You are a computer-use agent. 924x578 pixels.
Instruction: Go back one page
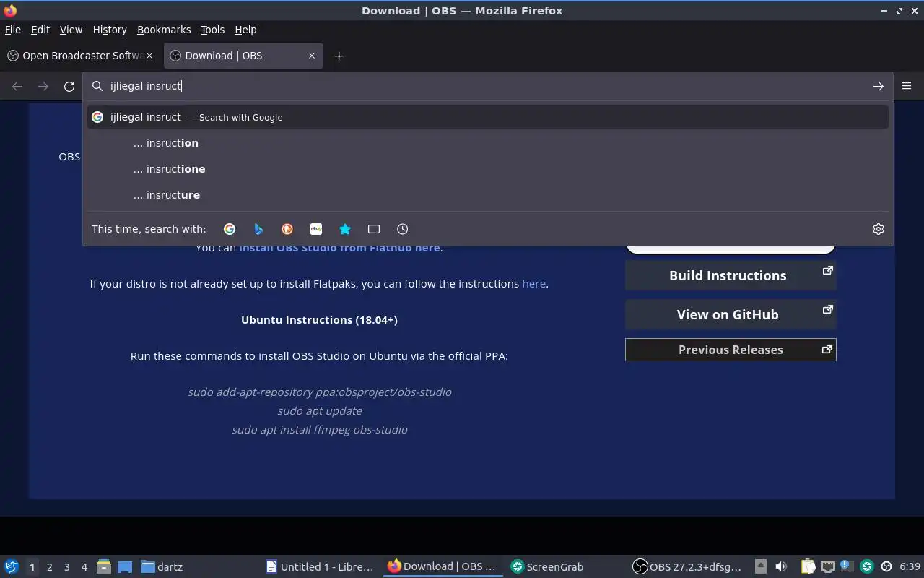pyautogui.click(x=17, y=86)
